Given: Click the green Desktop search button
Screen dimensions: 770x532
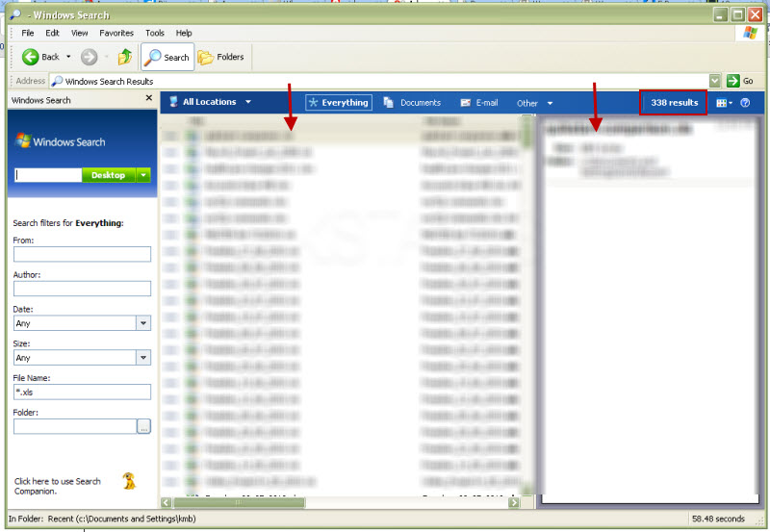Looking at the screenshot, I should point(109,175).
